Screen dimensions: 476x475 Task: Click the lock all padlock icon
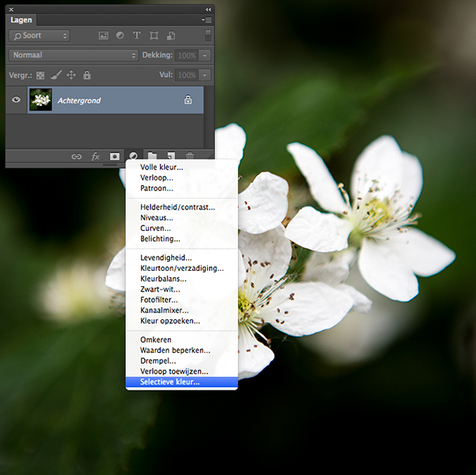click(x=87, y=74)
